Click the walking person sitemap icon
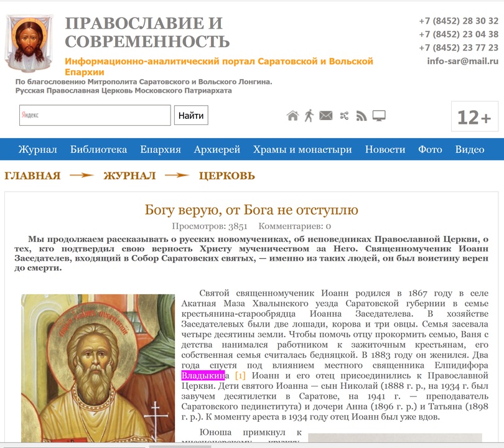The height and width of the screenshot is (448, 504). 309,116
